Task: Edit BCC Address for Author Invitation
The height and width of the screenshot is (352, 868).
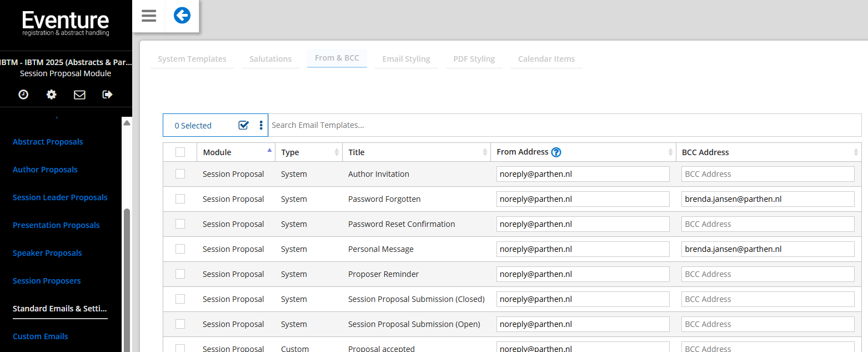Action: (768, 174)
